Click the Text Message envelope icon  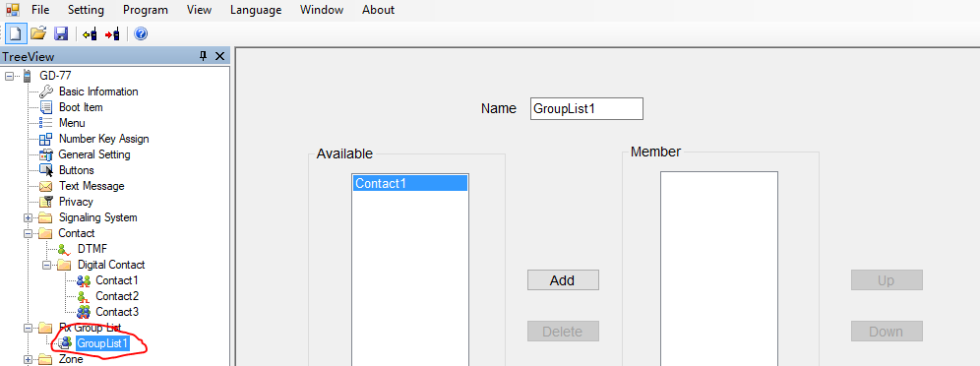45,186
